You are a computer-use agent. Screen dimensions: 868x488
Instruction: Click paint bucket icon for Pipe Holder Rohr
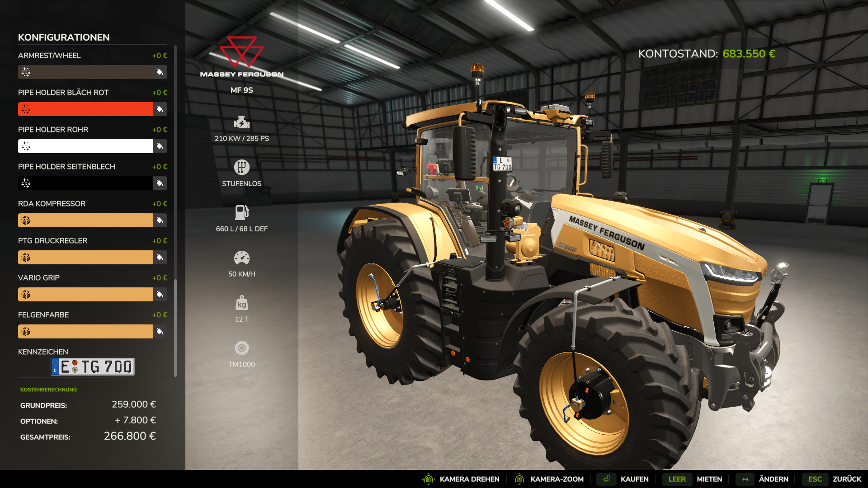point(160,146)
